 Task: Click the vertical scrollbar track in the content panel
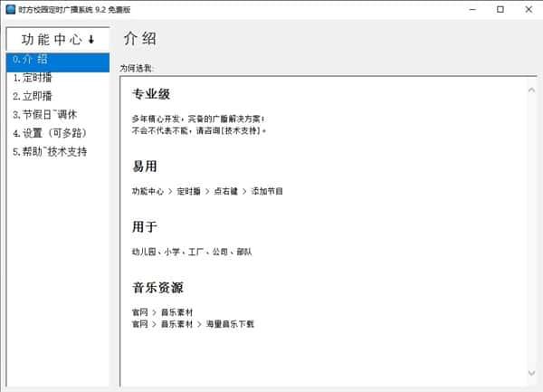[x=530, y=226]
